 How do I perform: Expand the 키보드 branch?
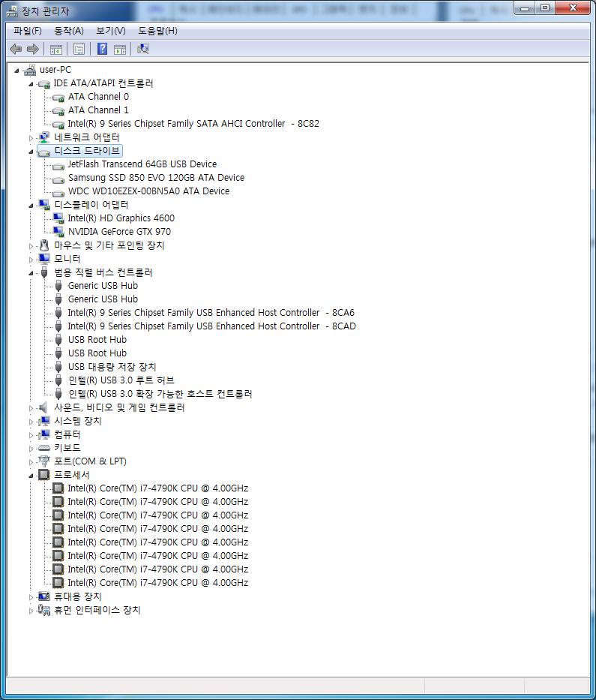[x=31, y=448]
